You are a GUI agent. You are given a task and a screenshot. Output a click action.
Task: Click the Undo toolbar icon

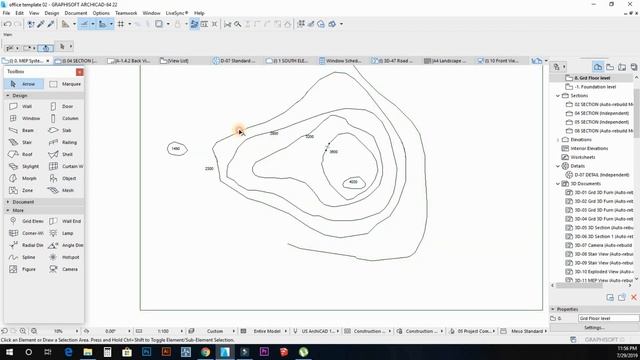[7, 24]
